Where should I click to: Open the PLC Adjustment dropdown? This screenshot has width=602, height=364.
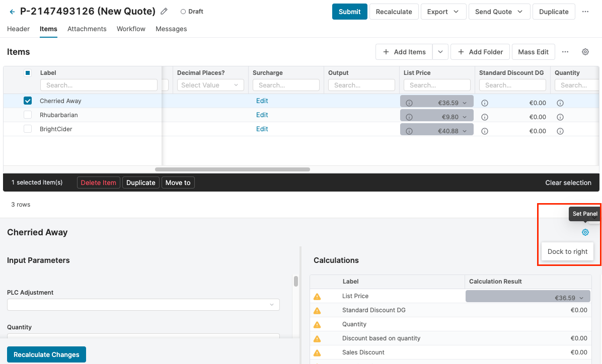[143, 305]
